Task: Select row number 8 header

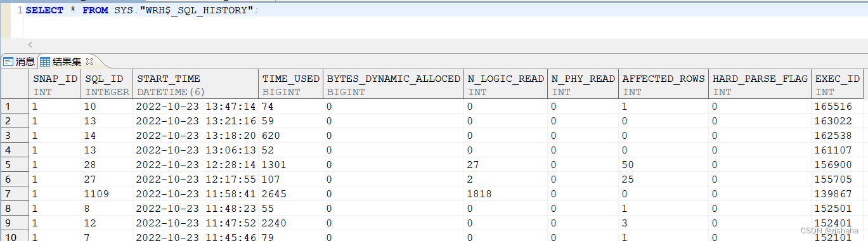Action: (15, 209)
